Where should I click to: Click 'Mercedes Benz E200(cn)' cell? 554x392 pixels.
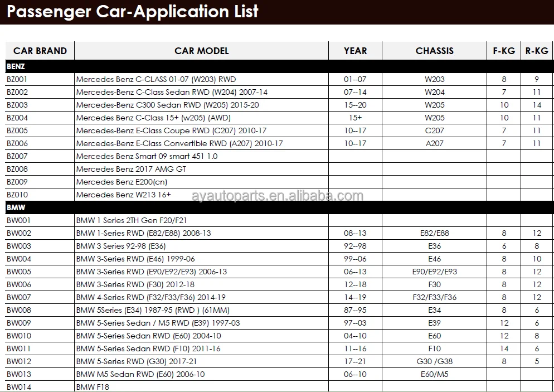(x=201, y=182)
